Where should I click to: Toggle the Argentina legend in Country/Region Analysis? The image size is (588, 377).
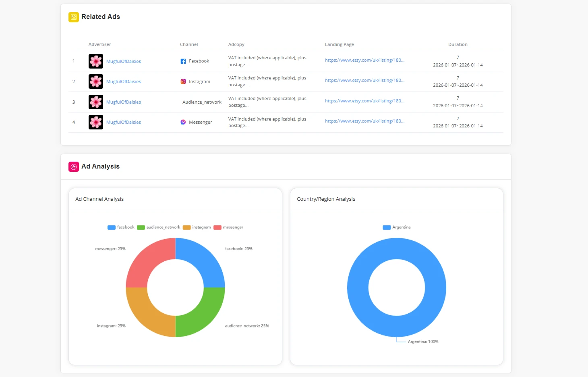point(397,227)
